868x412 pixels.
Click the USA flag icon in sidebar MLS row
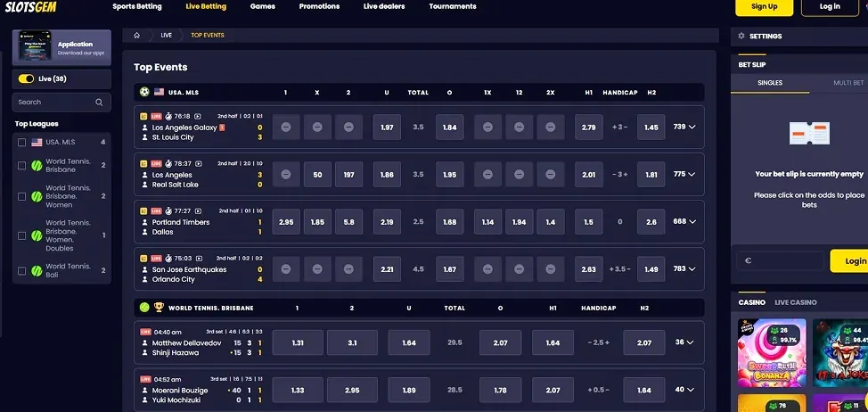(x=37, y=143)
